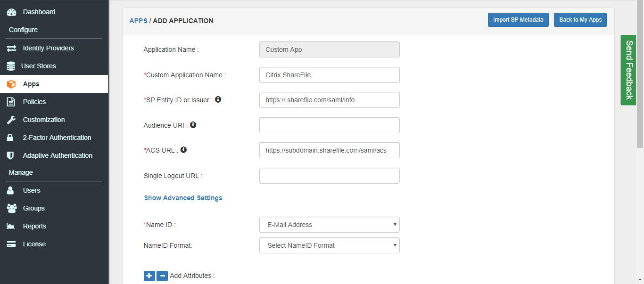The width and height of the screenshot is (644, 284).
Task: Click the Single Logout URL field
Action: click(330, 176)
